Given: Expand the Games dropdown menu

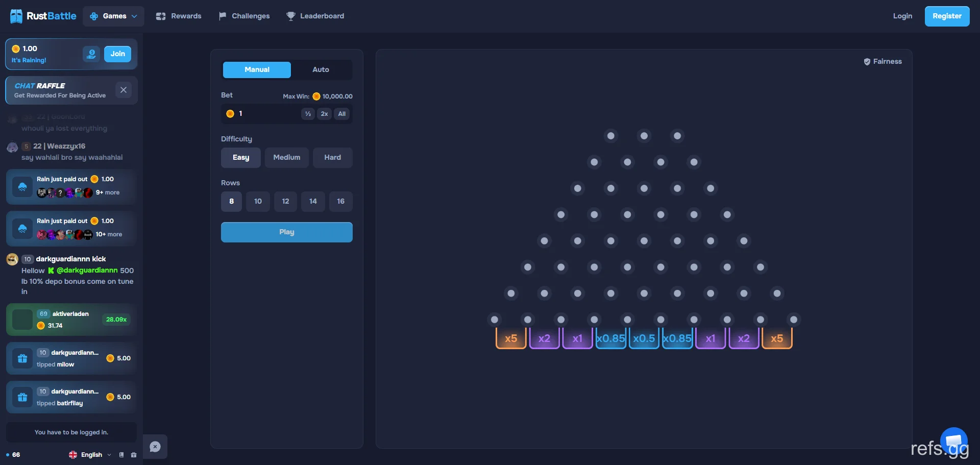Looking at the screenshot, I should [113, 16].
